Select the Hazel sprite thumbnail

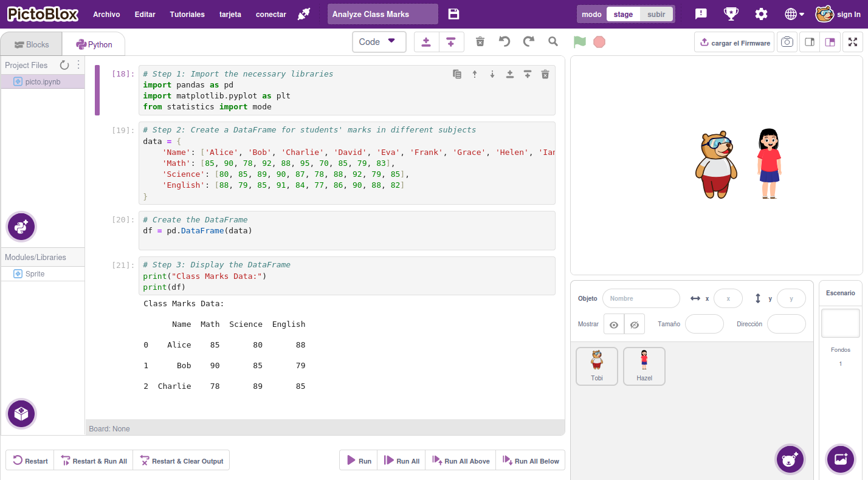(x=644, y=366)
